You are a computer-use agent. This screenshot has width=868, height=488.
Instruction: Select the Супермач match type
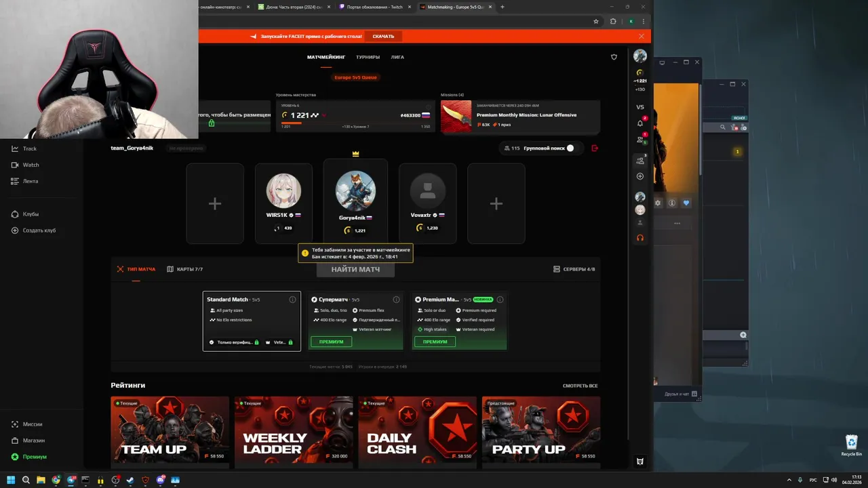(x=355, y=321)
